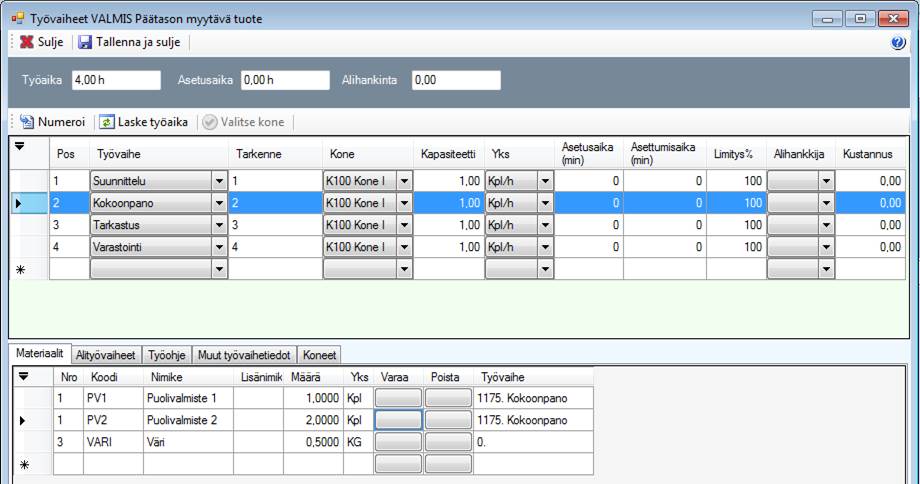
Task: Click Varaa button for VARI row
Action: click(398, 442)
